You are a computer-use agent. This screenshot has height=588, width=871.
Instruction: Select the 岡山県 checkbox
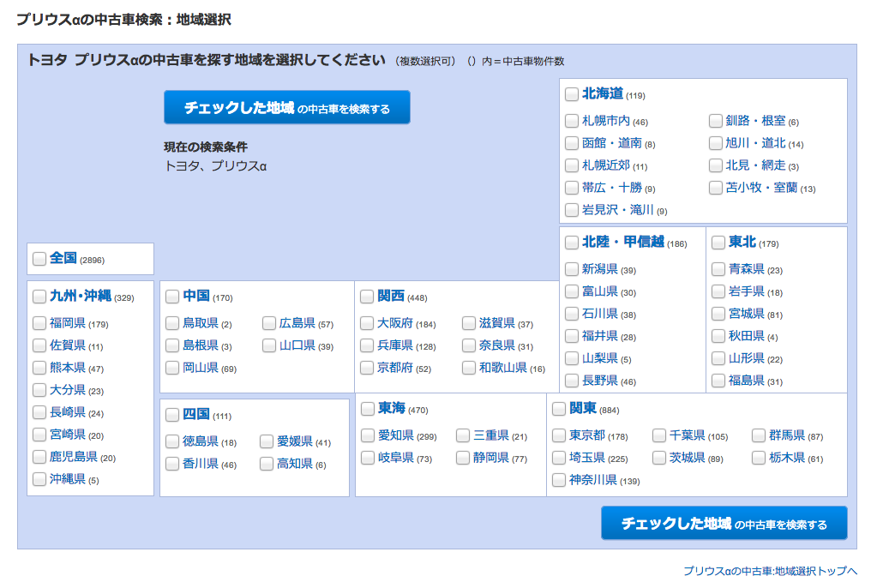pos(172,368)
